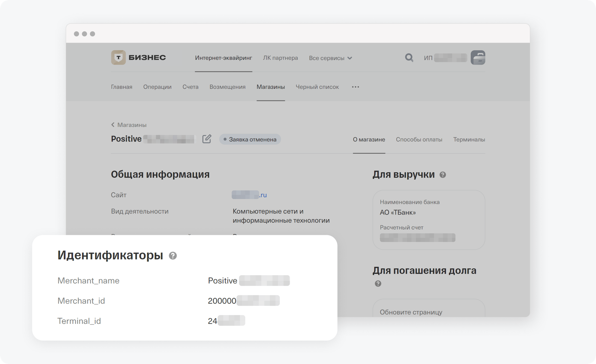The image size is (596, 364).
Task: Click help icon under Для погашения долга
Action: click(x=378, y=283)
